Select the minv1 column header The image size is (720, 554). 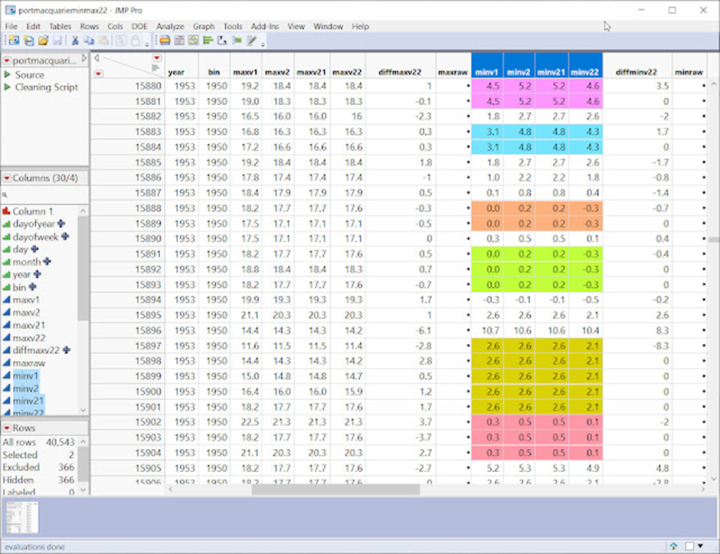click(x=486, y=72)
